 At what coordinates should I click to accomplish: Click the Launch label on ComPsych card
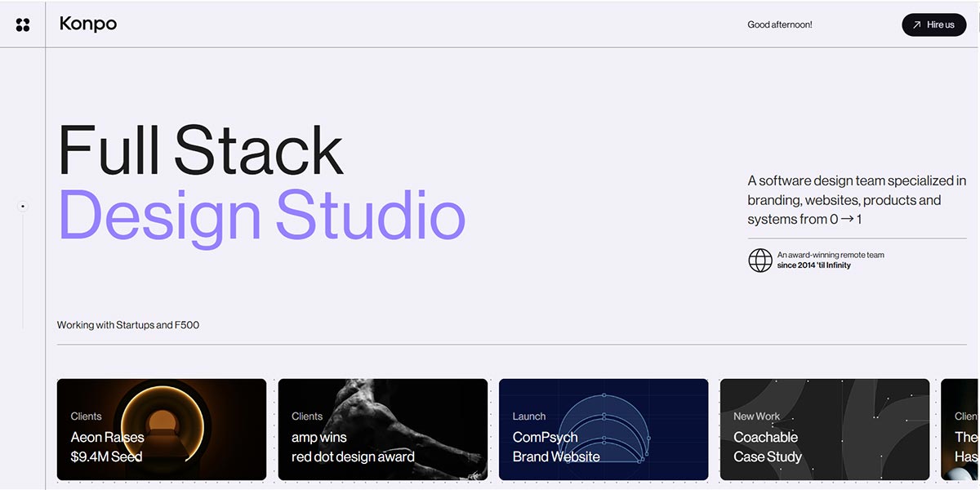click(529, 416)
